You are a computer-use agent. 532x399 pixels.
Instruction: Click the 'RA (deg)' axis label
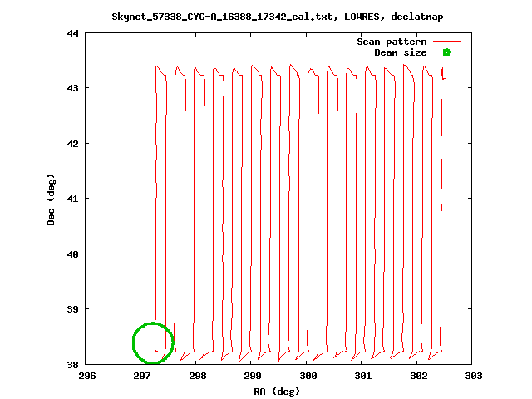pyautogui.click(x=277, y=392)
